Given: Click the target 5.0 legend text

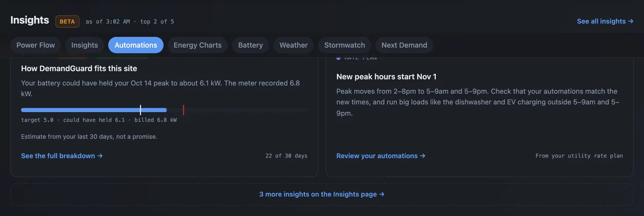Looking at the screenshot, I should tap(37, 120).
